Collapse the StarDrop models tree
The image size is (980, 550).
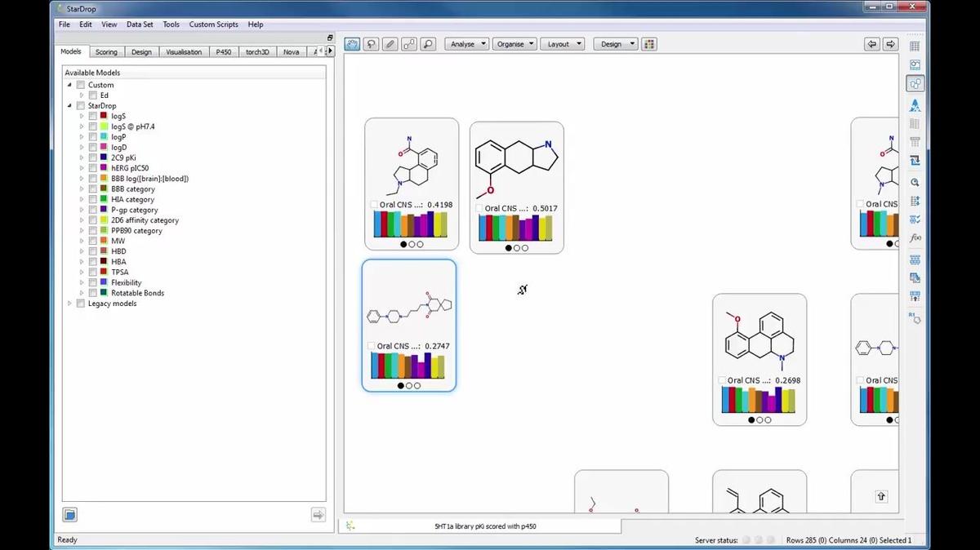point(70,105)
